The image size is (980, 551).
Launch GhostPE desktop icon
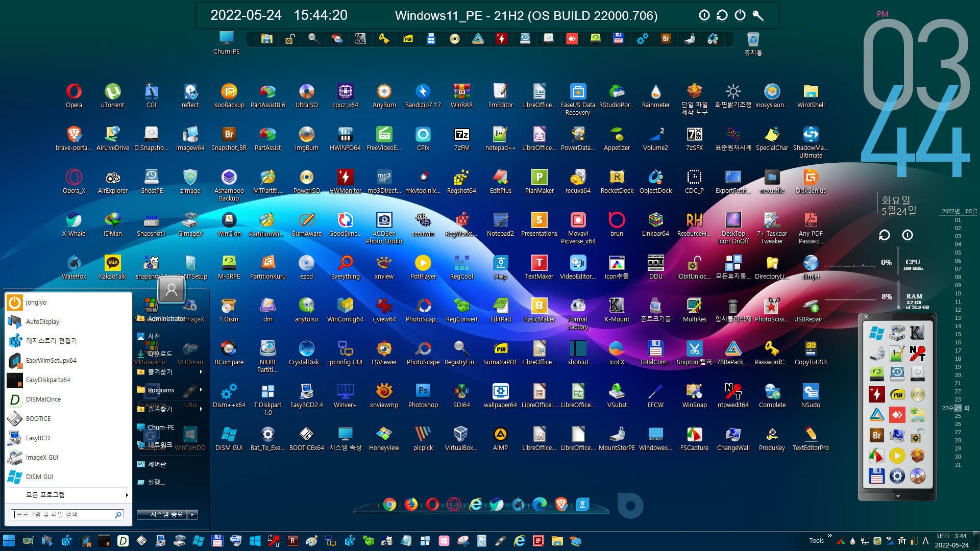151,181
